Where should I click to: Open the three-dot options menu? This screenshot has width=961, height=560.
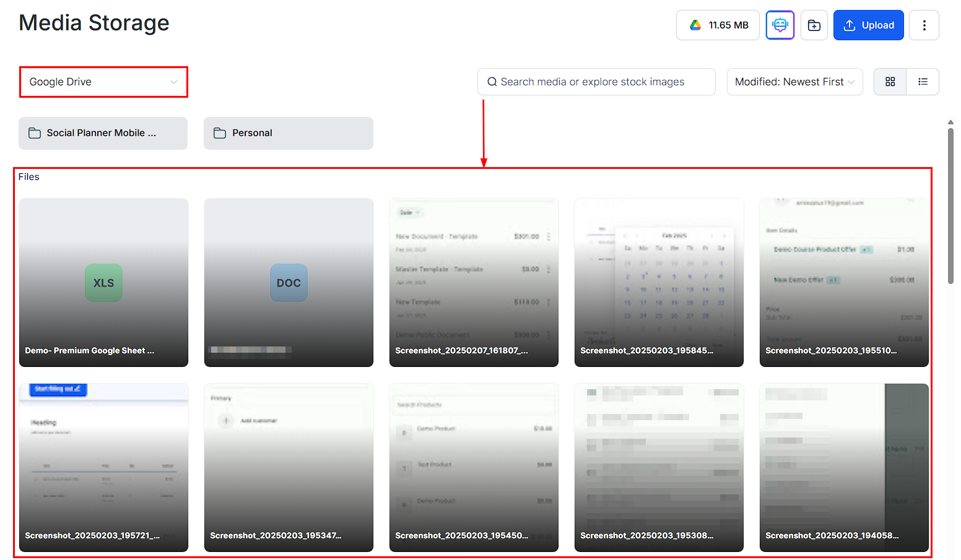[x=924, y=25]
